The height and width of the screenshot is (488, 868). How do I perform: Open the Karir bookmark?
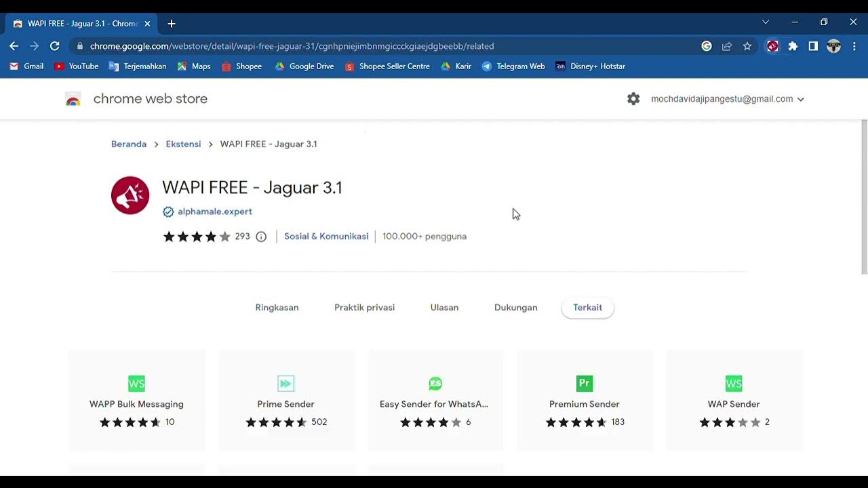456,66
